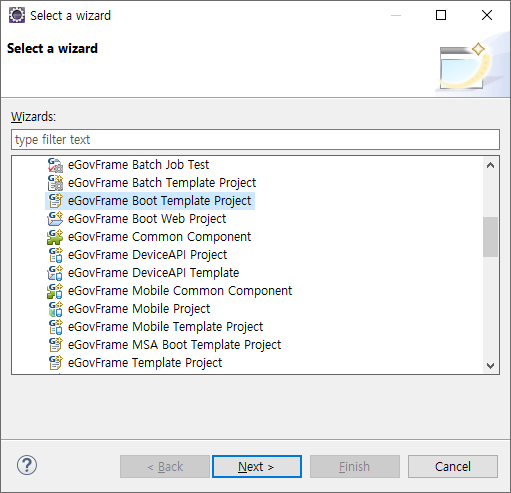The image size is (511, 493).
Task: Click the eGovFrame Mobile Project icon
Action: coord(55,309)
